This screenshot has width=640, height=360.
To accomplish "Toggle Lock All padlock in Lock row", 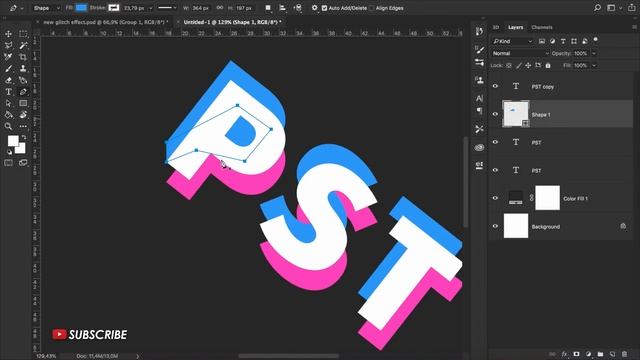I will 548,65.
